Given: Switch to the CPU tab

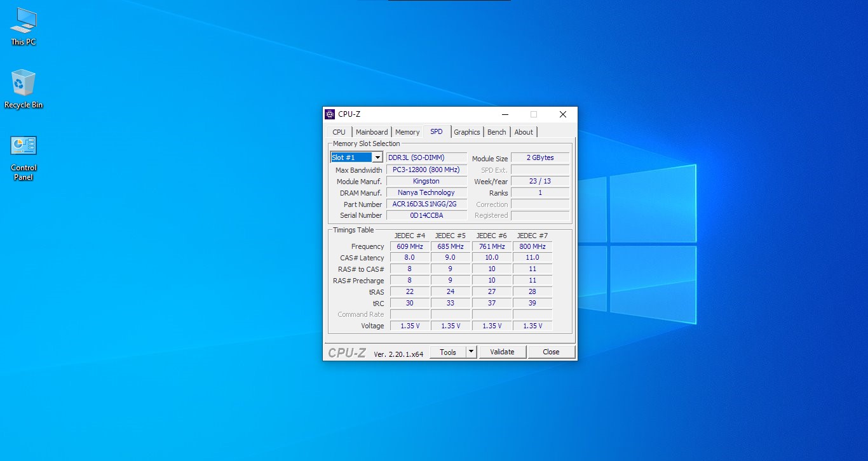Looking at the screenshot, I should point(339,132).
